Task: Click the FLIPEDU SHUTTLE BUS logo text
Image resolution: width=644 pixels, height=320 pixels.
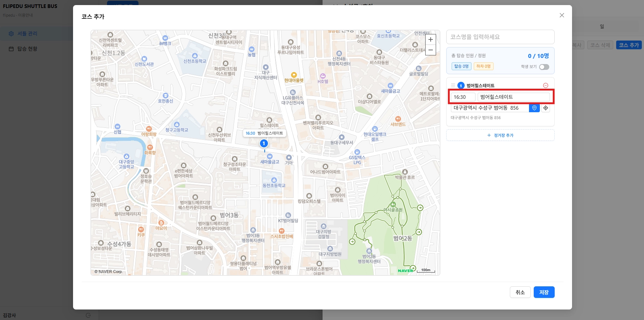Action: pyautogui.click(x=30, y=6)
